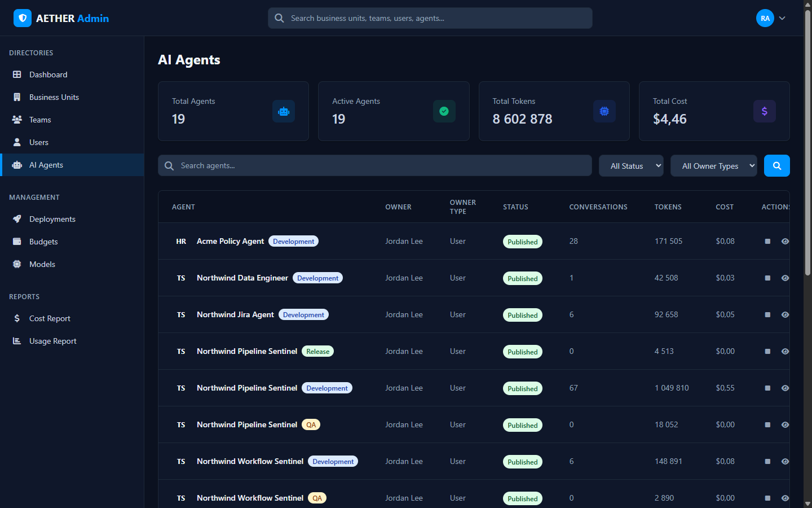Stop Northwind Pipeline Sentinel Release agent
812x508 pixels.
(767, 351)
